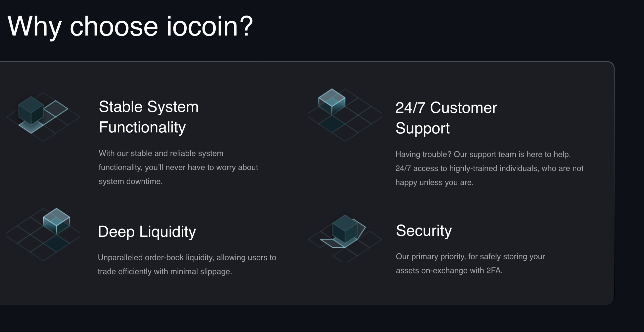644x332 pixels.
Task: Click dark floor tile below Customer Support cube
Action: click(332, 124)
